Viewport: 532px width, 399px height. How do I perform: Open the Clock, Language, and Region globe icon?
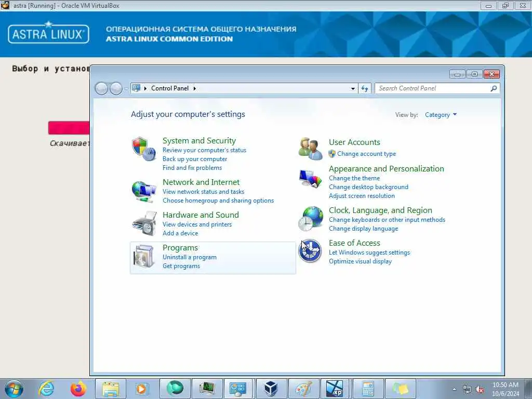pos(311,219)
